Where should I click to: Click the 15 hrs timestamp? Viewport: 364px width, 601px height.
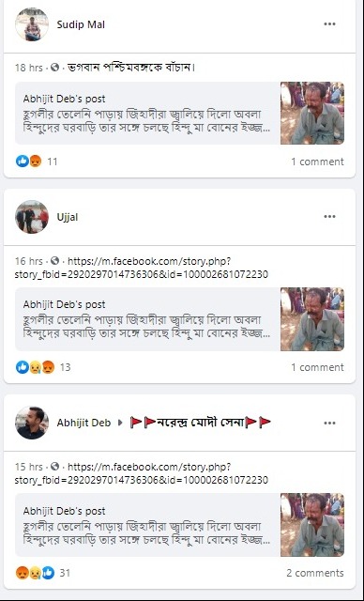[x=29, y=467]
